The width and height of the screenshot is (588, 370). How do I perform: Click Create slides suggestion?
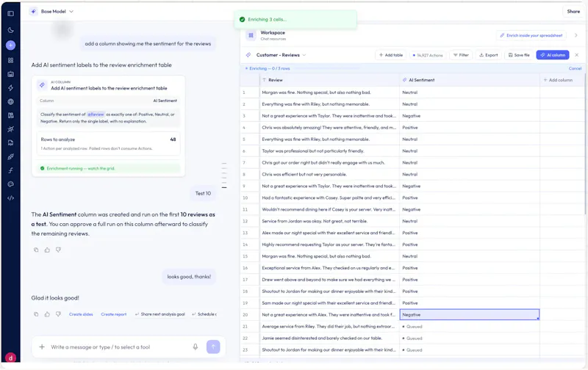click(81, 314)
